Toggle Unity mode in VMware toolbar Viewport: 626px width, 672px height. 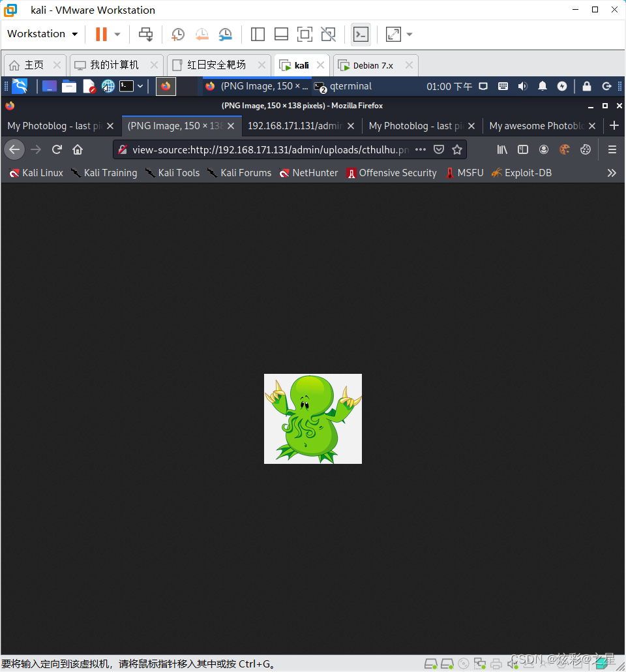click(x=328, y=35)
